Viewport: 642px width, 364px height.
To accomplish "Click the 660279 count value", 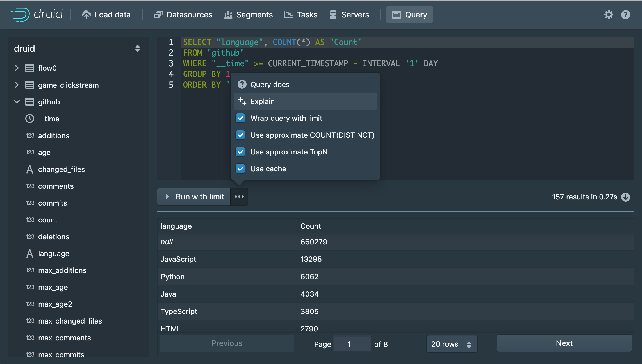I will (314, 242).
